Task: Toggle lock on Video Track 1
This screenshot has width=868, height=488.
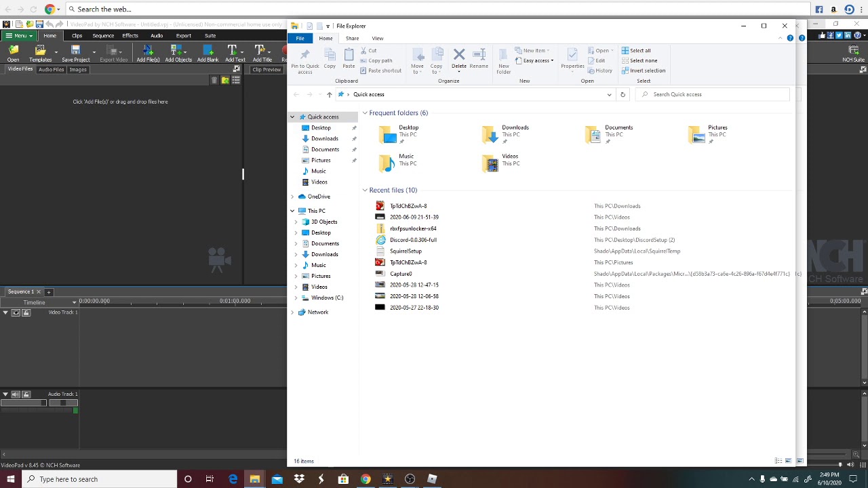Action: (26, 312)
